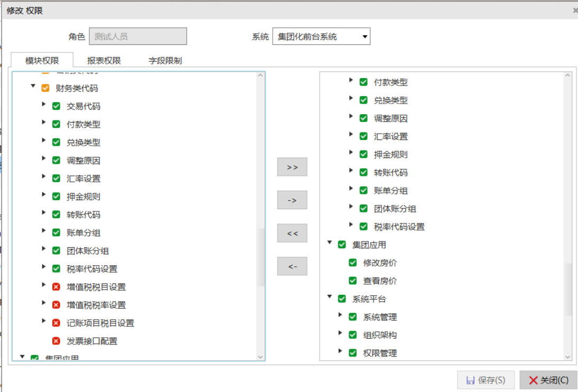Click the left tree's vertical scrollbar thumb
The height and width of the screenshot is (392, 578).
[260, 257]
